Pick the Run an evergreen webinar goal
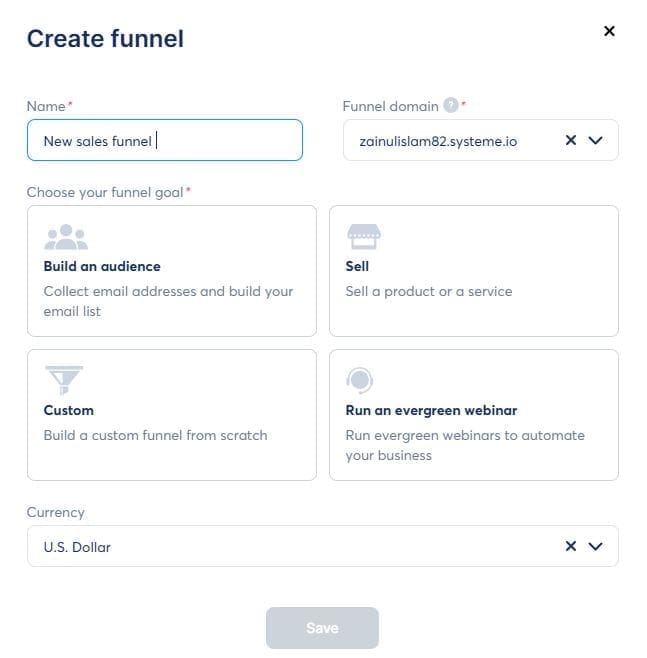Viewport: 647px width, 658px height. pyautogui.click(x=473, y=414)
